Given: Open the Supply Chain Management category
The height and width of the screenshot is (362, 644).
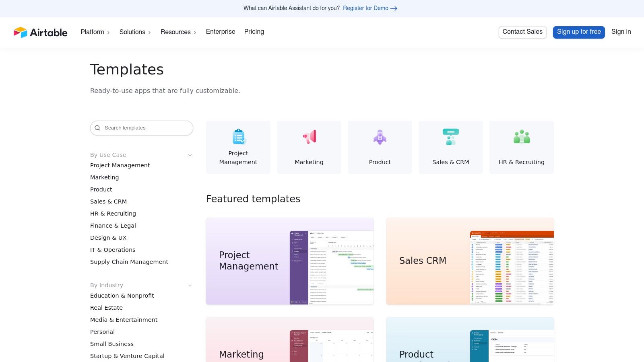Looking at the screenshot, I should (129, 262).
